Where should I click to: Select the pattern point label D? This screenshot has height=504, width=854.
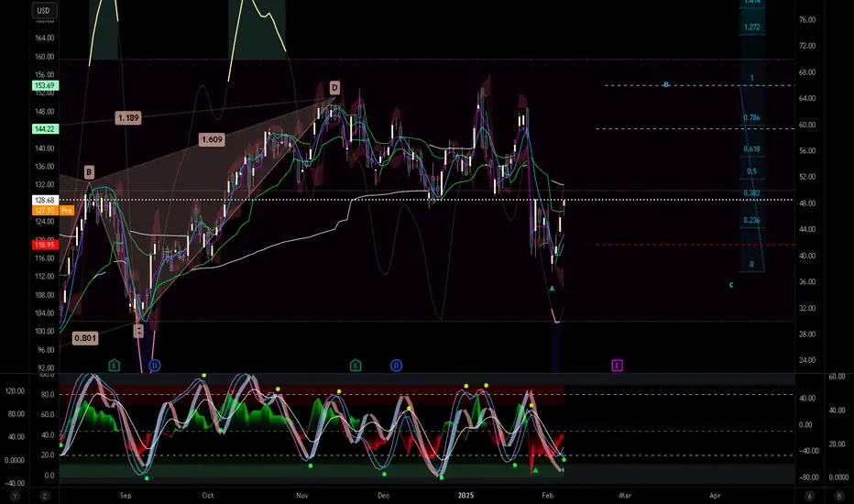[x=334, y=87]
